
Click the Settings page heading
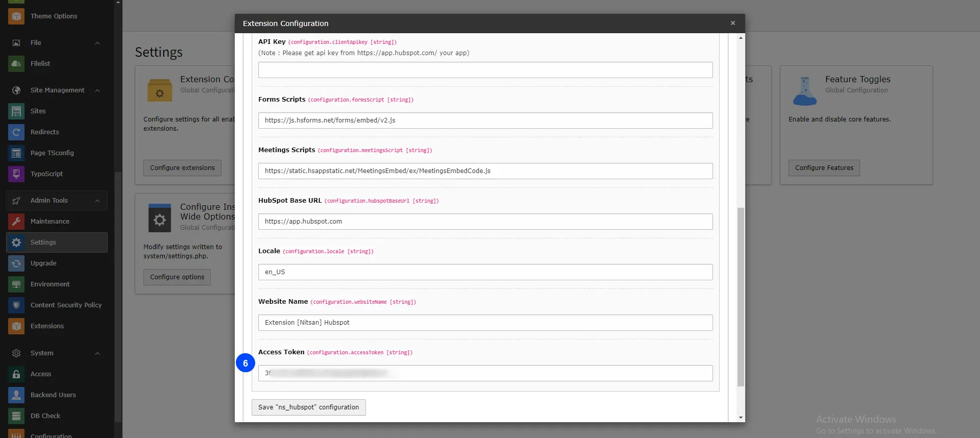pos(159,53)
